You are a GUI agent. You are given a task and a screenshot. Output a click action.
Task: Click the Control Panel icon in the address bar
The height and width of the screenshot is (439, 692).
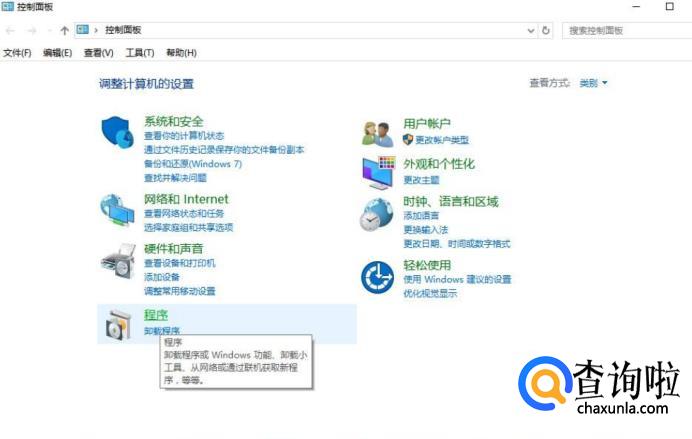83,30
